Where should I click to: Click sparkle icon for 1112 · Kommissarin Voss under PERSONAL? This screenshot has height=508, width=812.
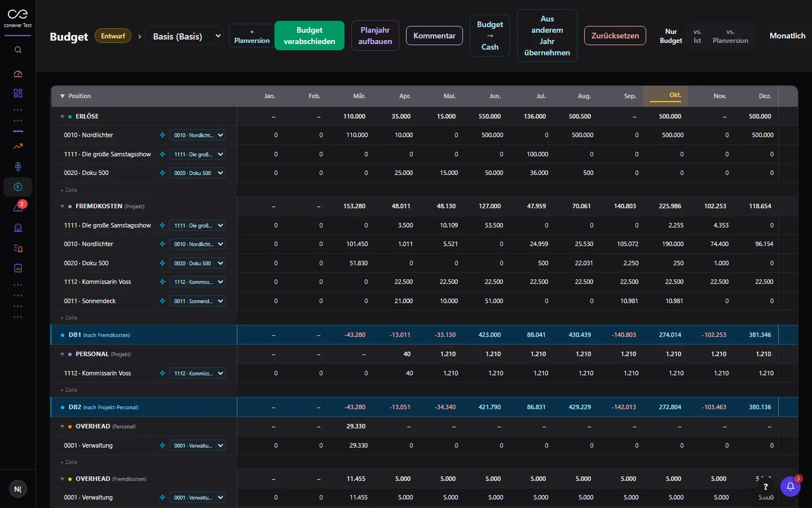tap(162, 374)
